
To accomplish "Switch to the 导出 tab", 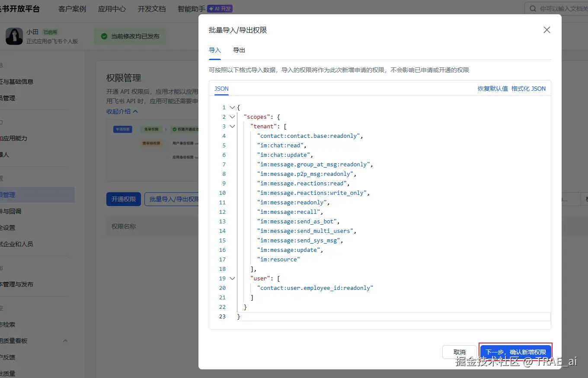I will pos(239,50).
